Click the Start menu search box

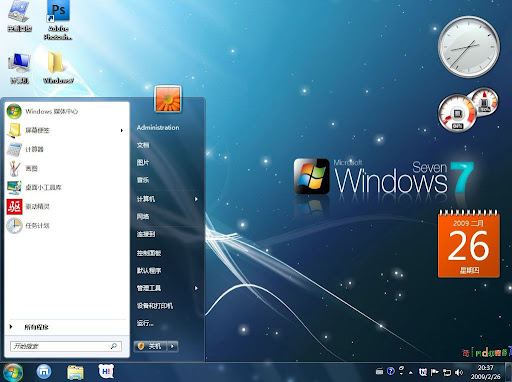point(66,346)
